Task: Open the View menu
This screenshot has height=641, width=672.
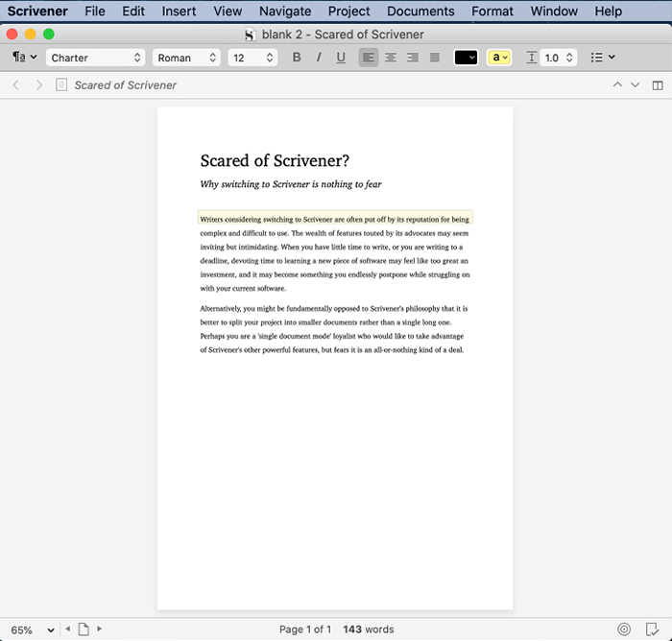Action: [x=228, y=11]
